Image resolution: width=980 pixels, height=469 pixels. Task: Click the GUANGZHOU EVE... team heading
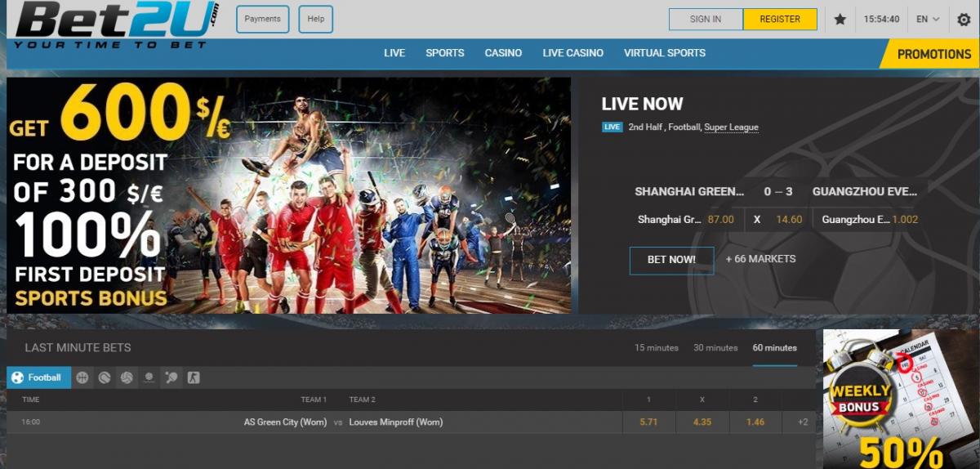[865, 192]
